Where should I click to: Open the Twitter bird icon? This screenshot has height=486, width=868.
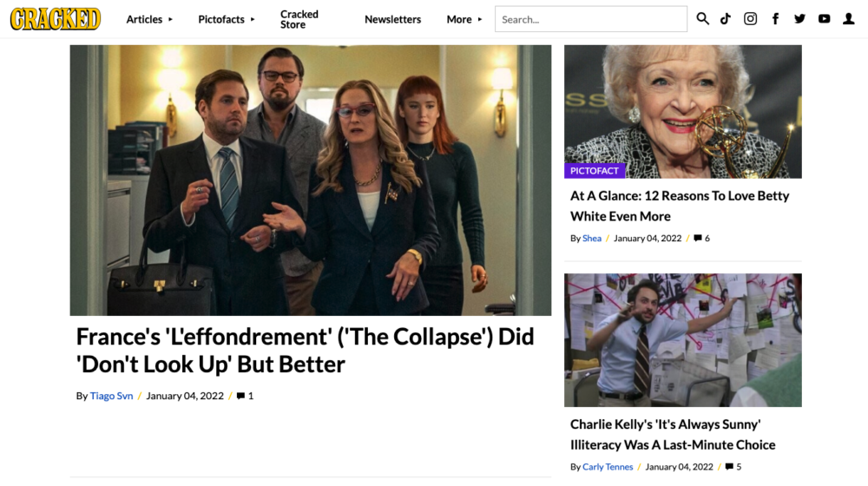point(799,19)
